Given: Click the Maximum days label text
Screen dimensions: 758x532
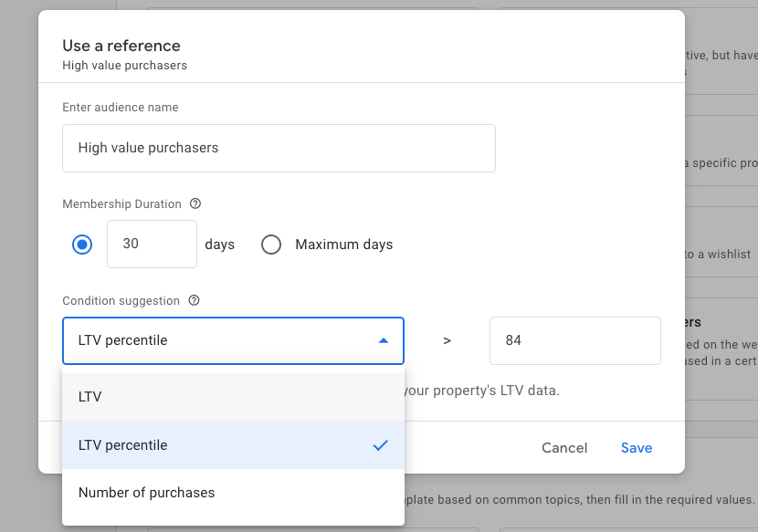Looking at the screenshot, I should [x=343, y=245].
